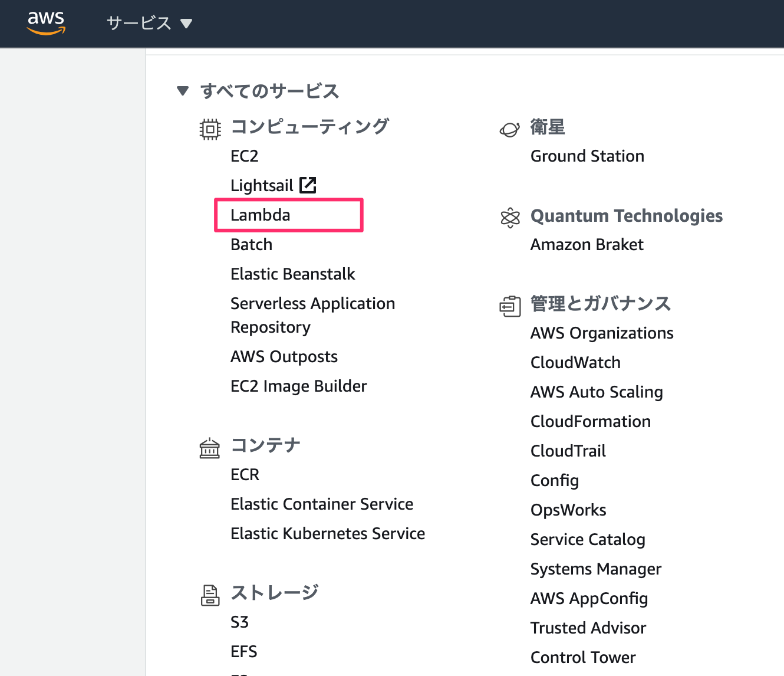Click the コンテナ heading

(266, 445)
